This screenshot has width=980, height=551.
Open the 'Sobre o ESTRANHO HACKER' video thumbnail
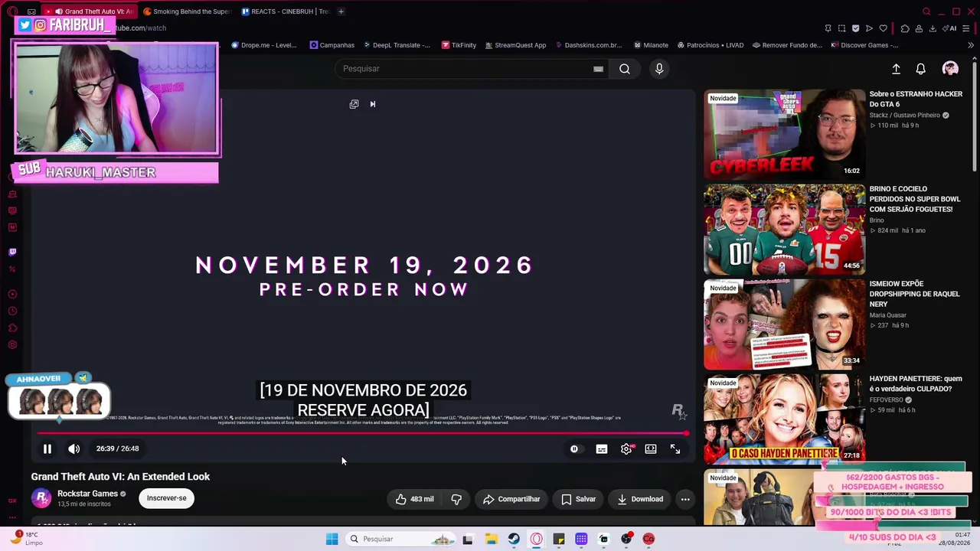(x=785, y=135)
